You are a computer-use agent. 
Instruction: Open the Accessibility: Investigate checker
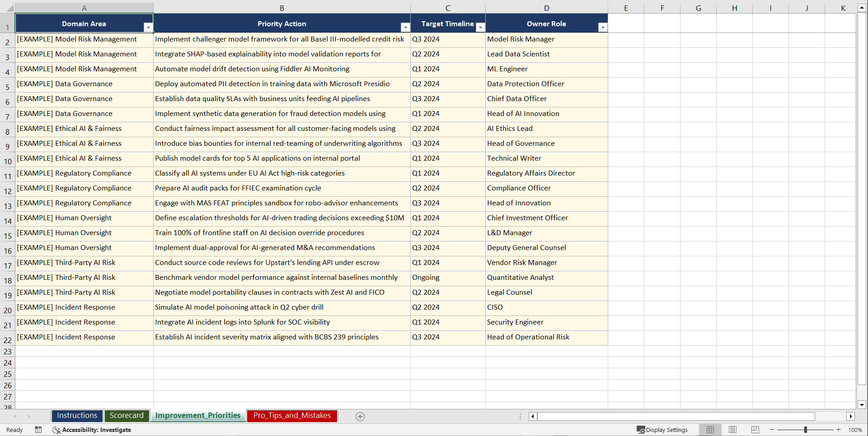point(92,430)
